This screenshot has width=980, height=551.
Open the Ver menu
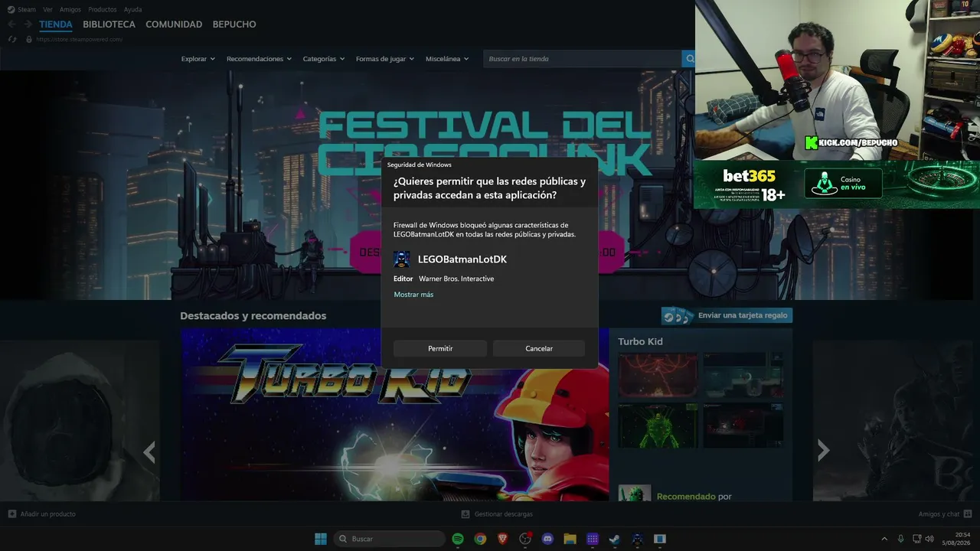[47, 9]
